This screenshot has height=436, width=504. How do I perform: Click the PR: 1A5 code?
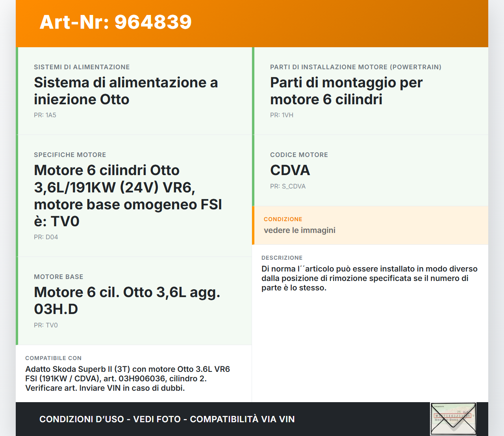[x=45, y=115]
